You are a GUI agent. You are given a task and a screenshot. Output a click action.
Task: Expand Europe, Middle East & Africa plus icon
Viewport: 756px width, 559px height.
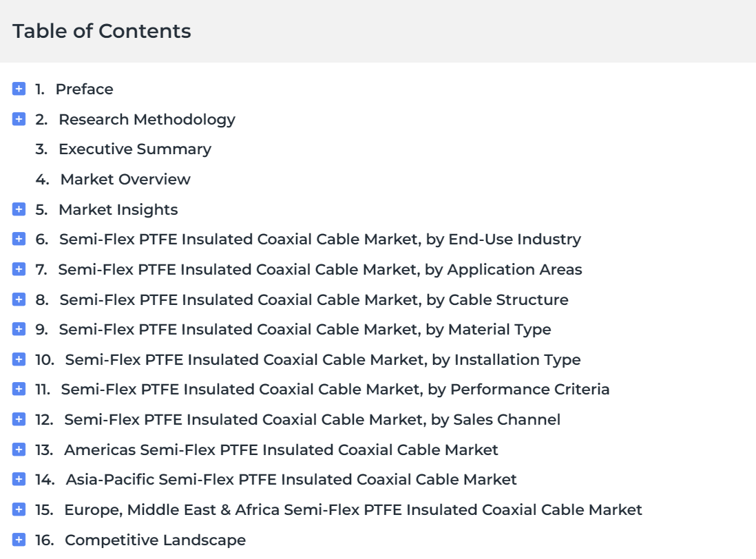tap(19, 509)
